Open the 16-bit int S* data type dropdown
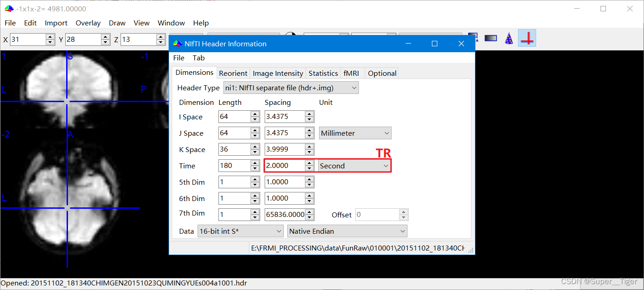The width and height of the screenshot is (644, 290). pyautogui.click(x=241, y=231)
